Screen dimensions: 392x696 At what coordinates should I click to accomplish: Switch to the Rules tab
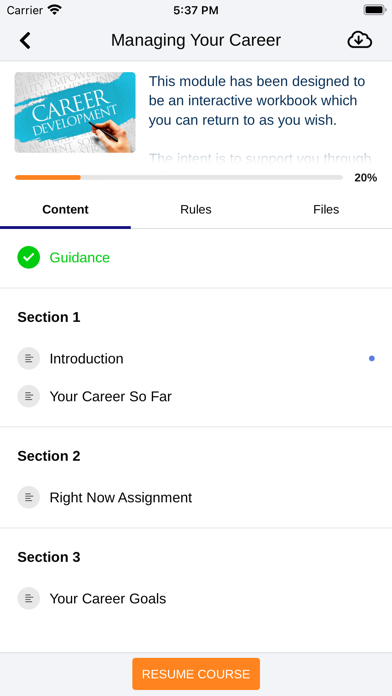coord(196,210)
